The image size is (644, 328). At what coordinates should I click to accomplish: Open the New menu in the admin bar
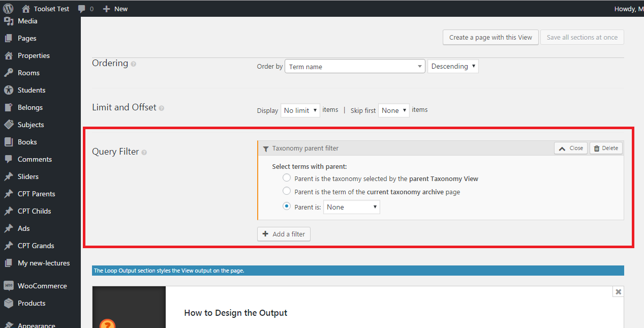point(115,8)
